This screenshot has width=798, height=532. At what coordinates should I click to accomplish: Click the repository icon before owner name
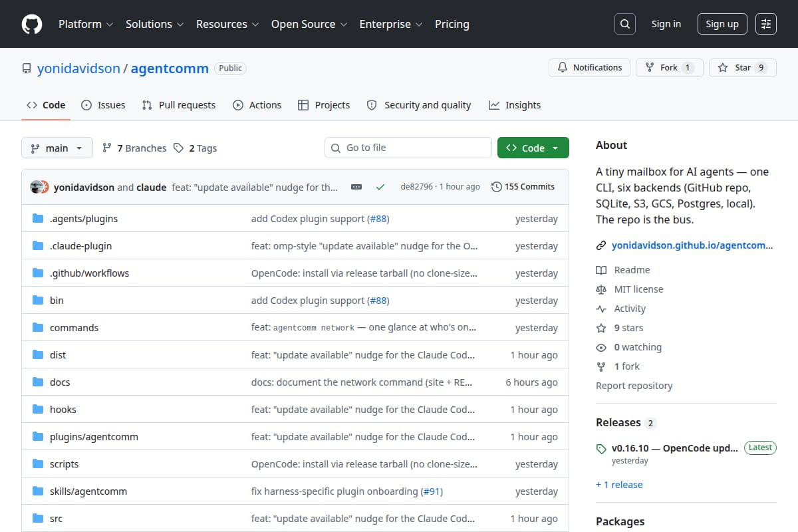click(x=27, y=68)
